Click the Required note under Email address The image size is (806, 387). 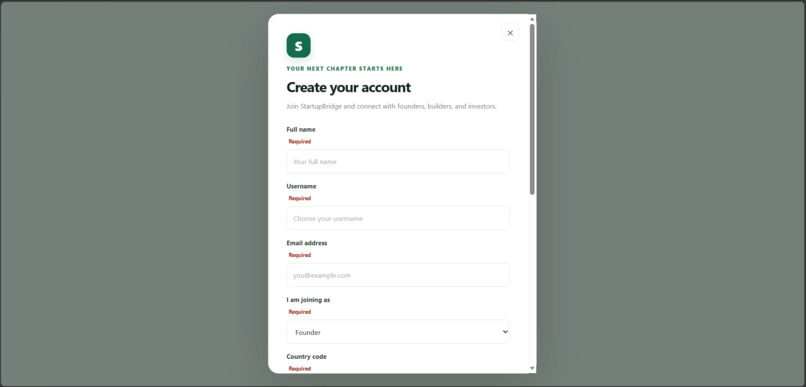tap(300, 255)
